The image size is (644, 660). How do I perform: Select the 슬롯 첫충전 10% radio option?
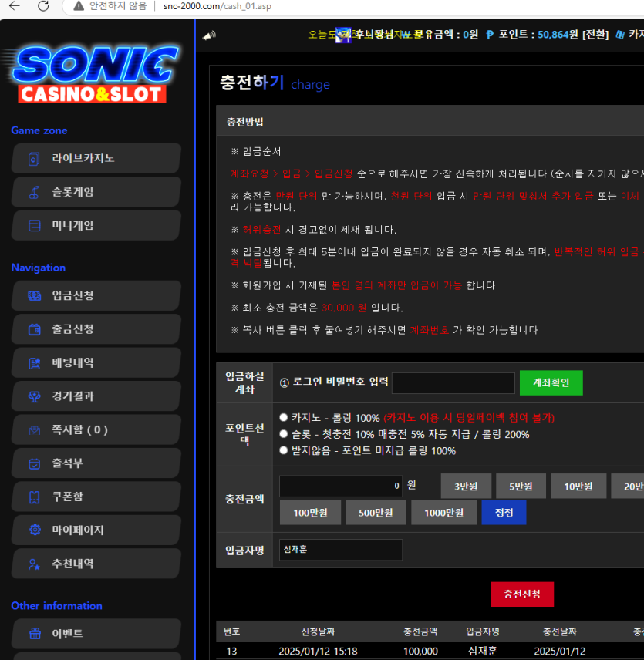[284, 434]
